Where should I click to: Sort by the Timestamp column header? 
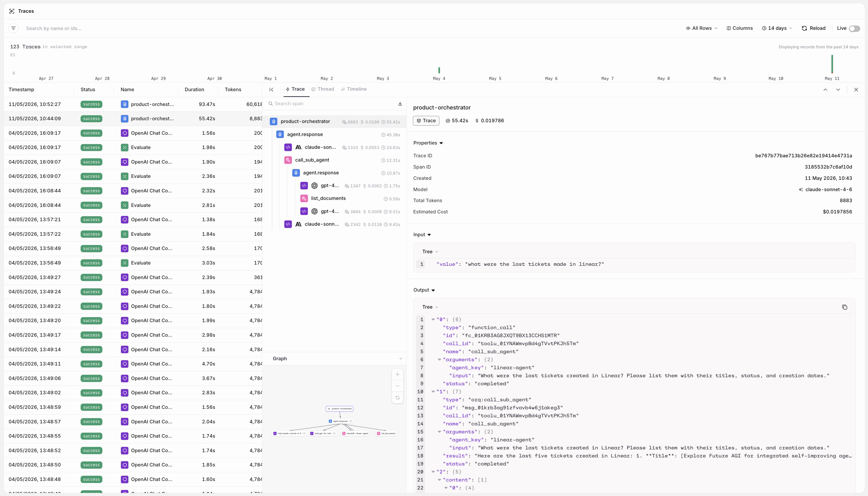(x=22, y=90)
